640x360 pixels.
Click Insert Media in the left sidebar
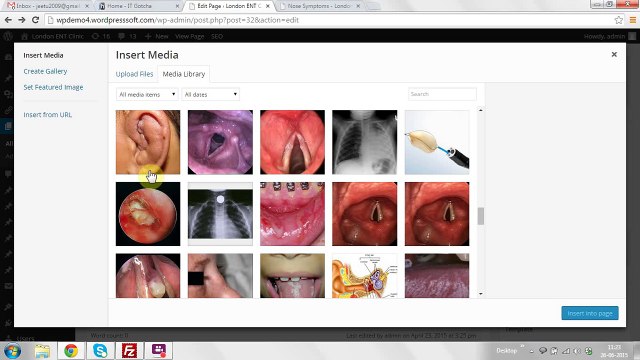[43, 55]
